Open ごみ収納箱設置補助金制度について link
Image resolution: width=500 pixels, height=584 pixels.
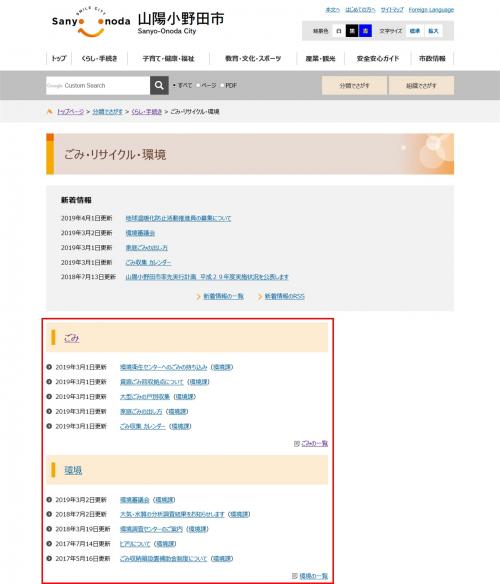(163, 559)
